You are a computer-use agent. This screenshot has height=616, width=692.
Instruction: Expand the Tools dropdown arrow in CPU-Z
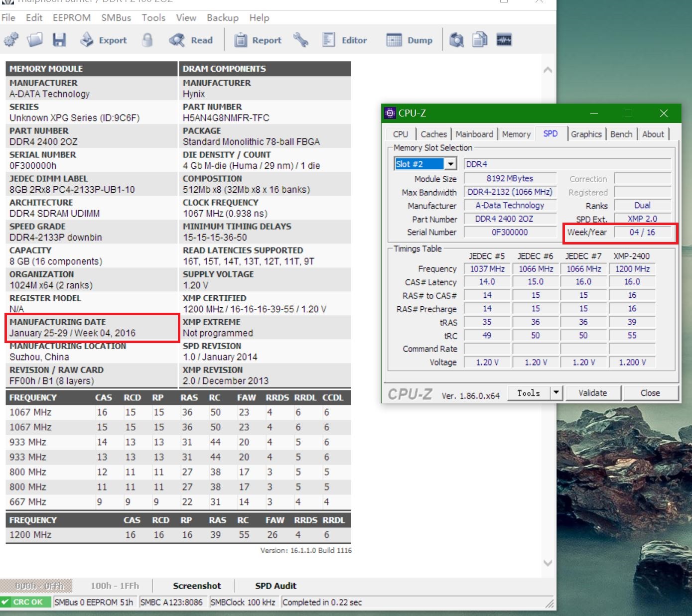click(x=556, y=393)
